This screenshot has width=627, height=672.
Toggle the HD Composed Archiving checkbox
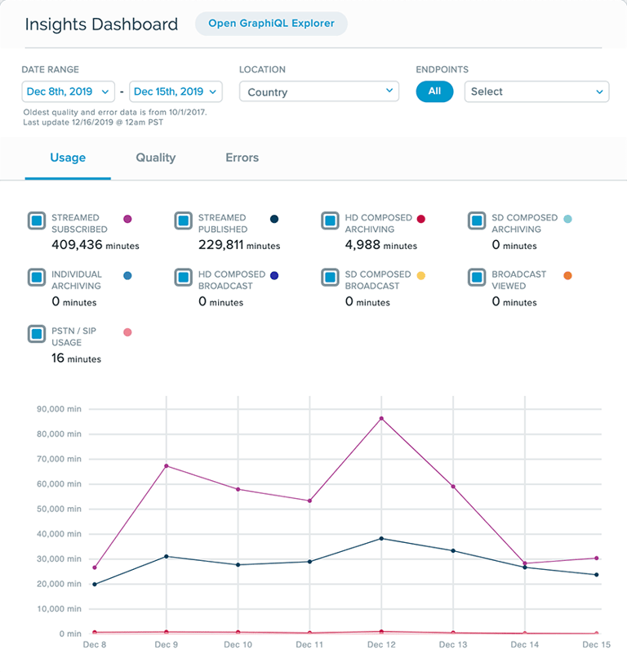click(x=330, y=220)
